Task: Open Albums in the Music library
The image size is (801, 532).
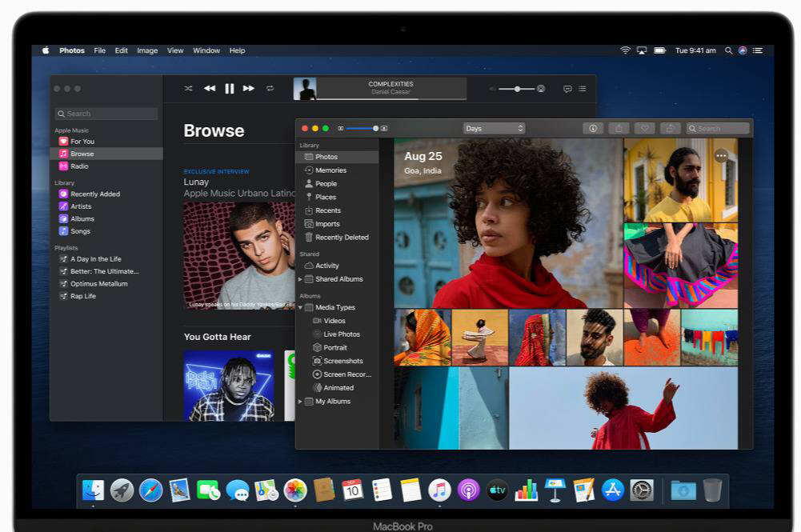Action: (106, 218)
